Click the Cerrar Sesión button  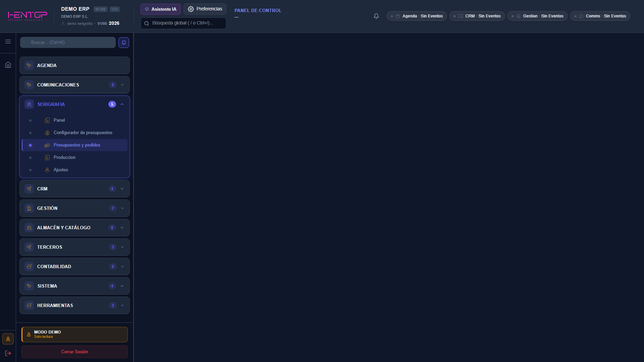pyautogui.click(x=74, y=352)
